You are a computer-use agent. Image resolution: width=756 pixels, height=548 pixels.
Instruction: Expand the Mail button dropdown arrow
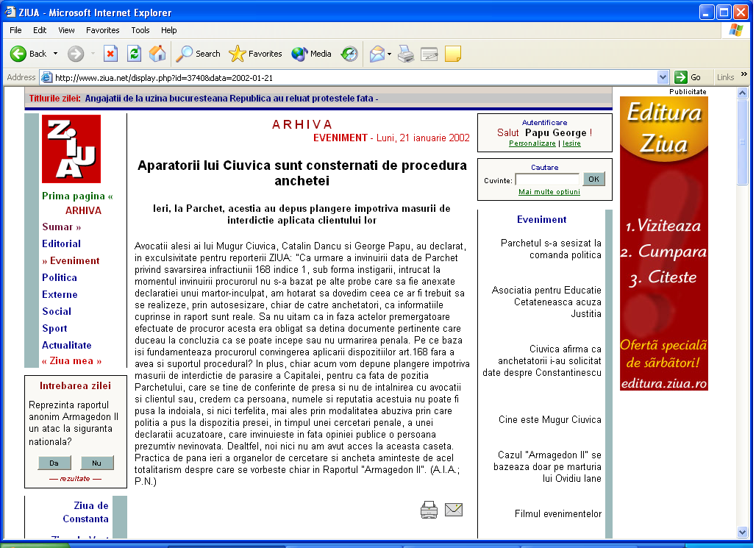pos(389,54)
